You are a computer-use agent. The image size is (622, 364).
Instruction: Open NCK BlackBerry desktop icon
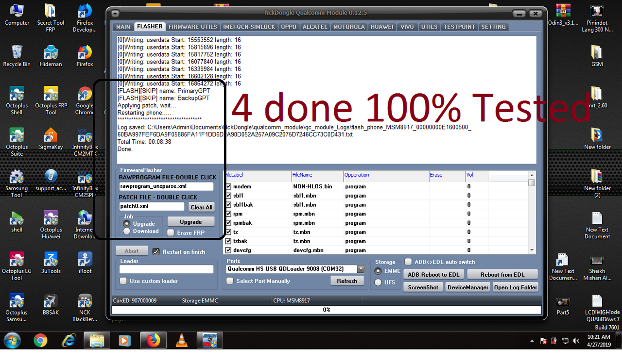85,308
